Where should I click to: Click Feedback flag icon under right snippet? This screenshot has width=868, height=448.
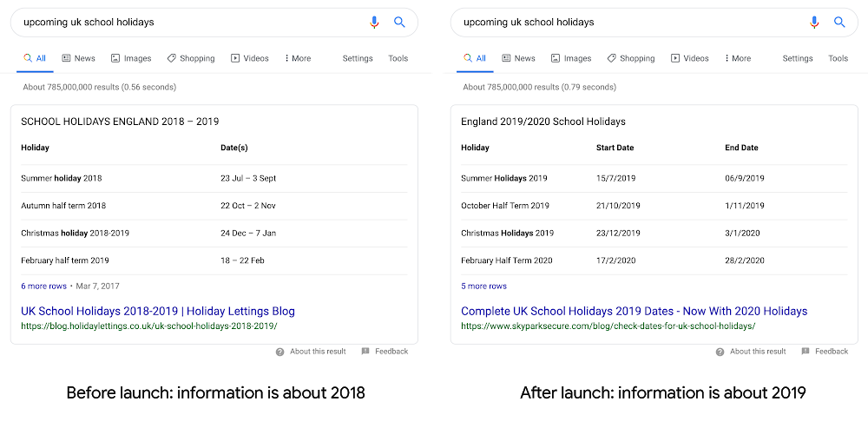(806, 352)
